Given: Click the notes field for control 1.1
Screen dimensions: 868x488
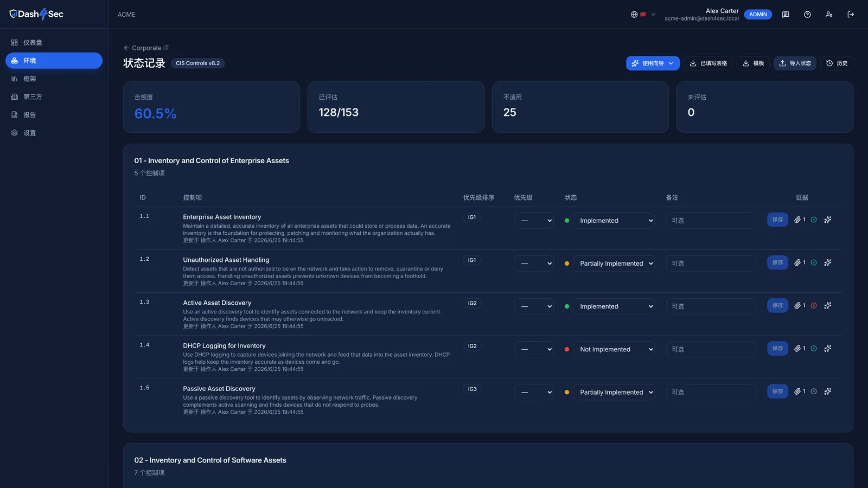Looking at the screenshot, I should coord(711,221).
